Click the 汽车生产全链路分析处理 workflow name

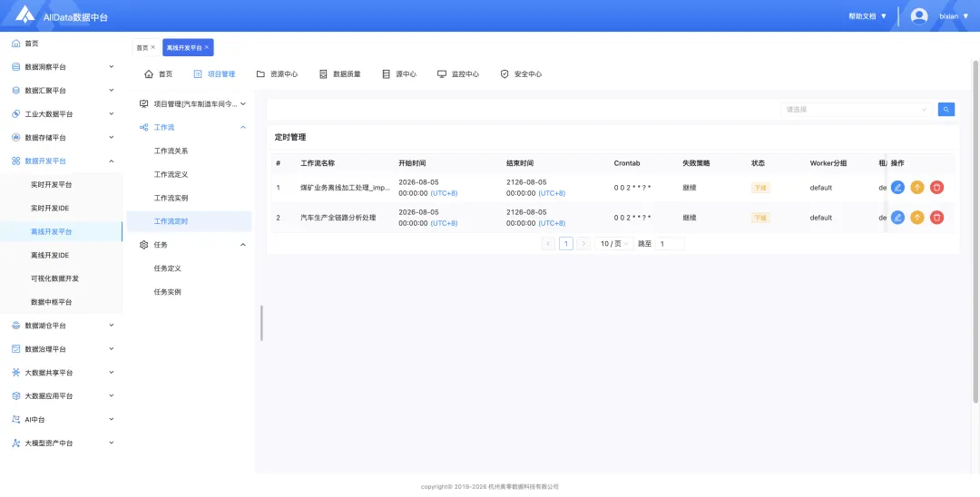tap(338, 218)
